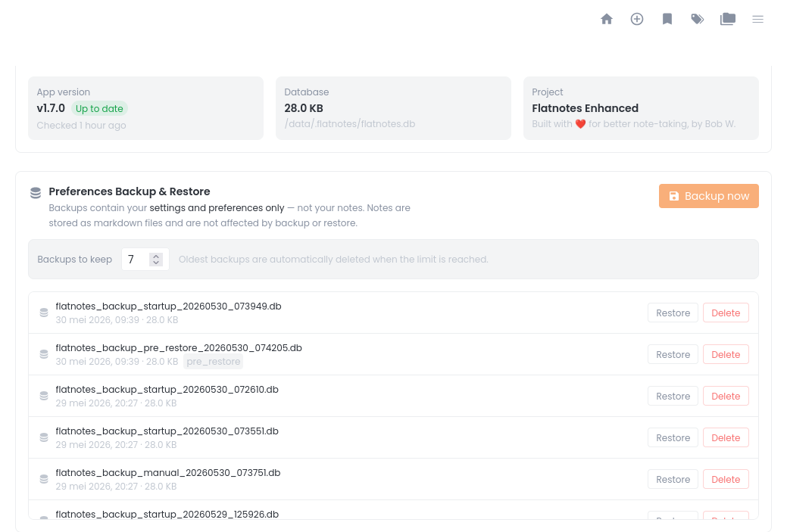Click the Up to date badge
The height and width of the screenshot is (532, 787).
(x=99, y=109)
